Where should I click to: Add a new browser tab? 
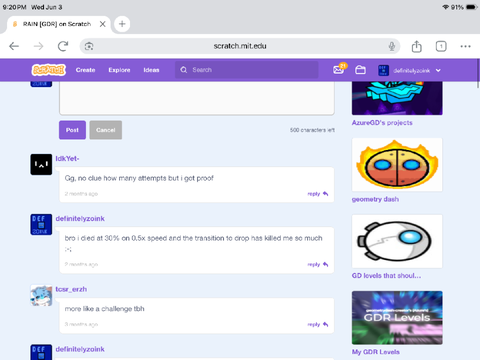tap(122, 24)
